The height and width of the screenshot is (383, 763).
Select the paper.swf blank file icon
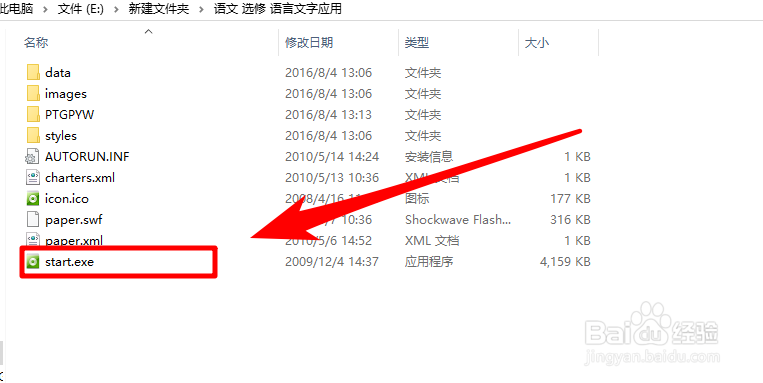click(x=32, y=219)
